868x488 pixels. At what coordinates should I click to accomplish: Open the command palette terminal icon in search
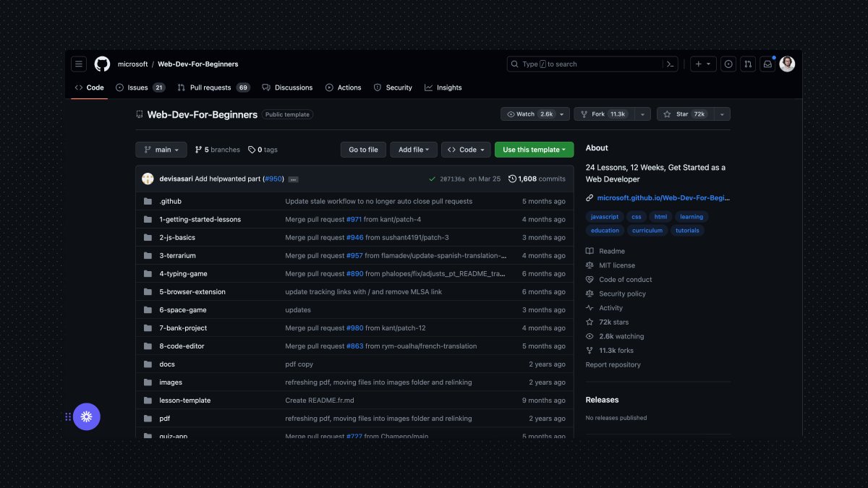pos(669,64)
